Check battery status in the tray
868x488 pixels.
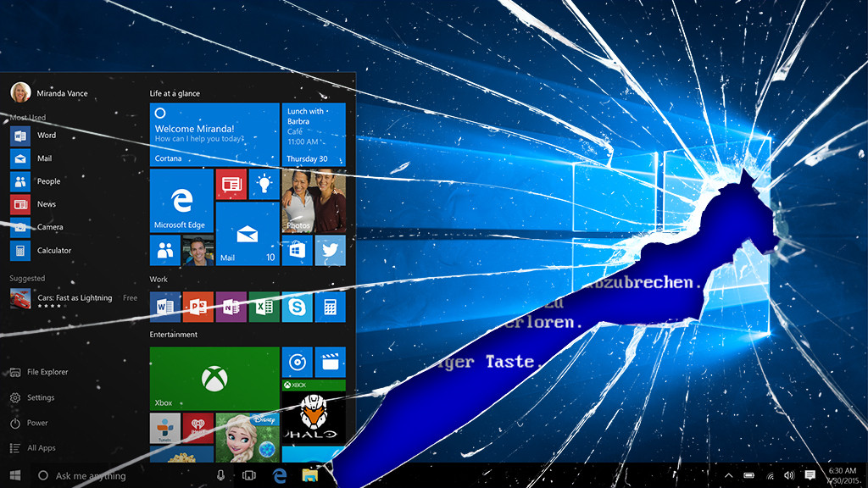pos(749,475)
